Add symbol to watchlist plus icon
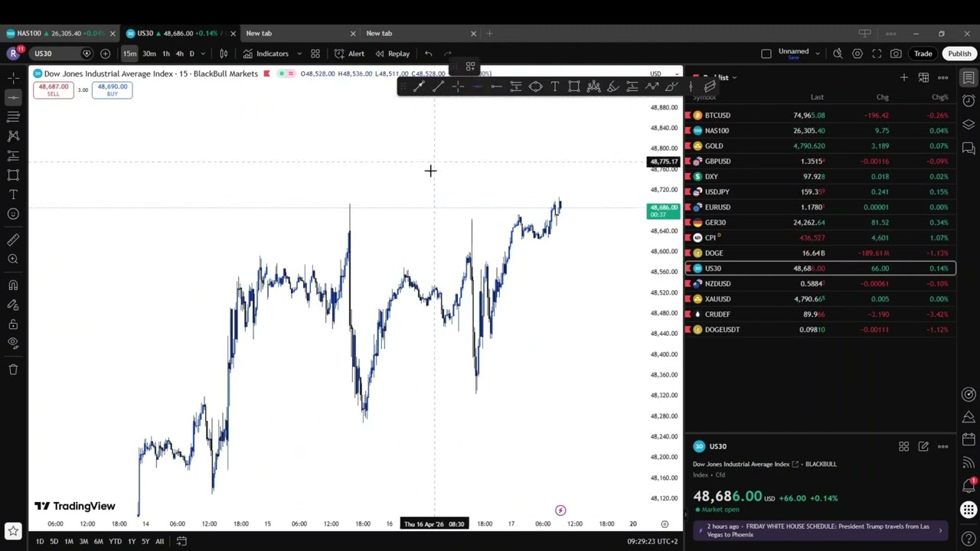Screen dimensions: 980x551 click(904, 77)
